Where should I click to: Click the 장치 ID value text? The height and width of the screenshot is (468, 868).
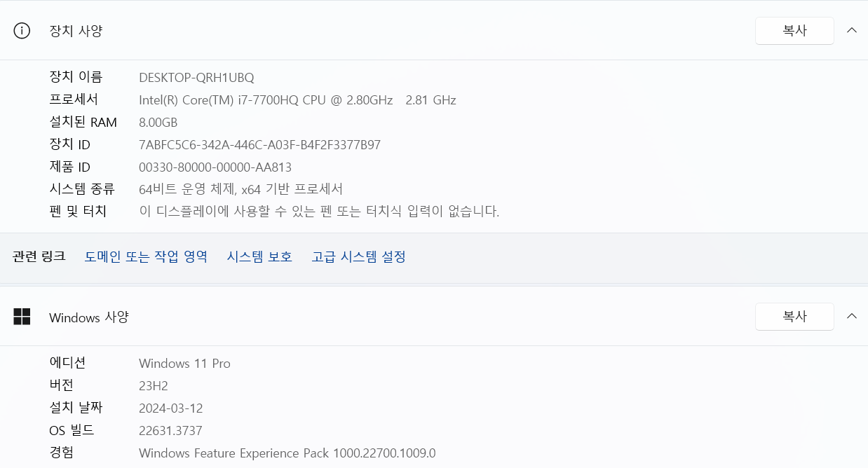coord(259,145)
